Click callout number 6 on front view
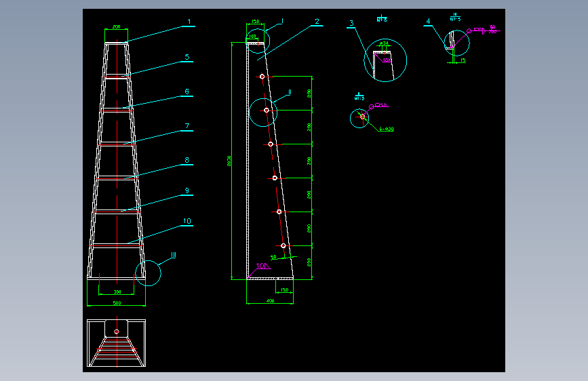 tap(187, 92)
